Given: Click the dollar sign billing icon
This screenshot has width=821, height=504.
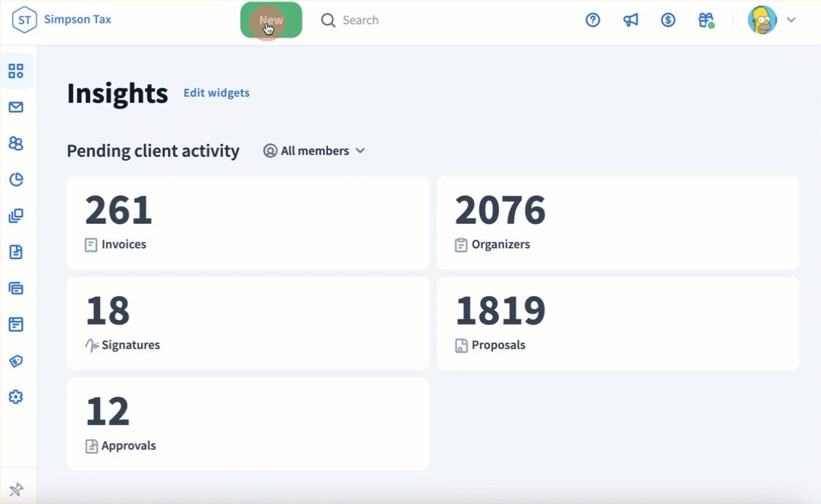Looking at the screenshot, I should pos(668,20).
